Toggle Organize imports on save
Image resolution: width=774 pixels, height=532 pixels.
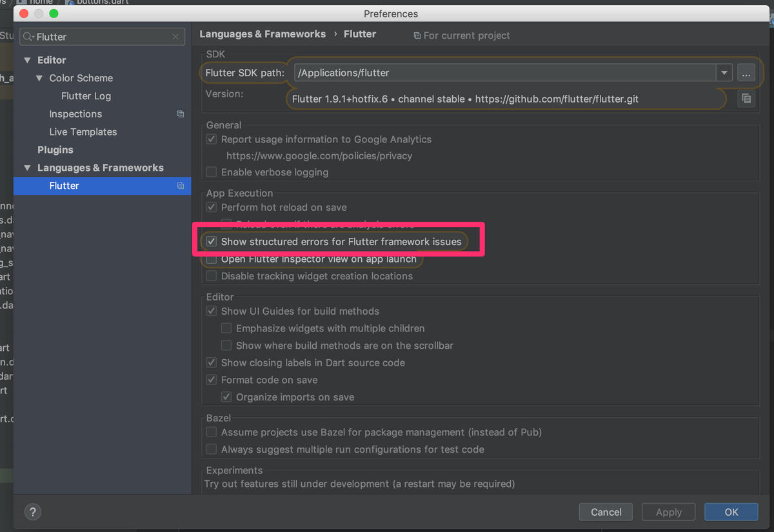click(226, 397)
